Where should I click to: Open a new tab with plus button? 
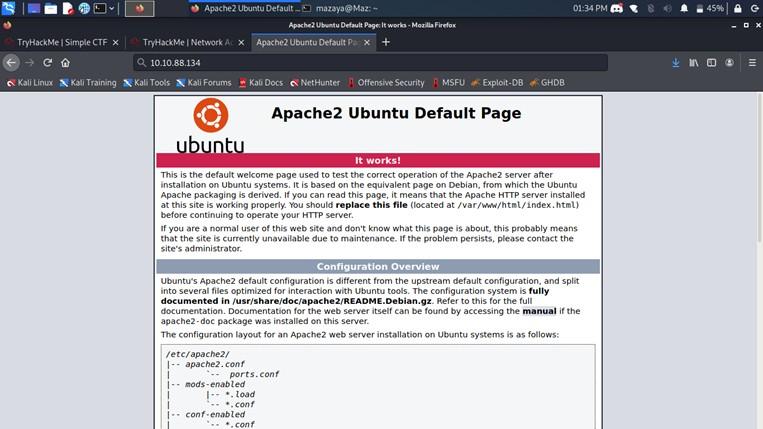(386, 42)
